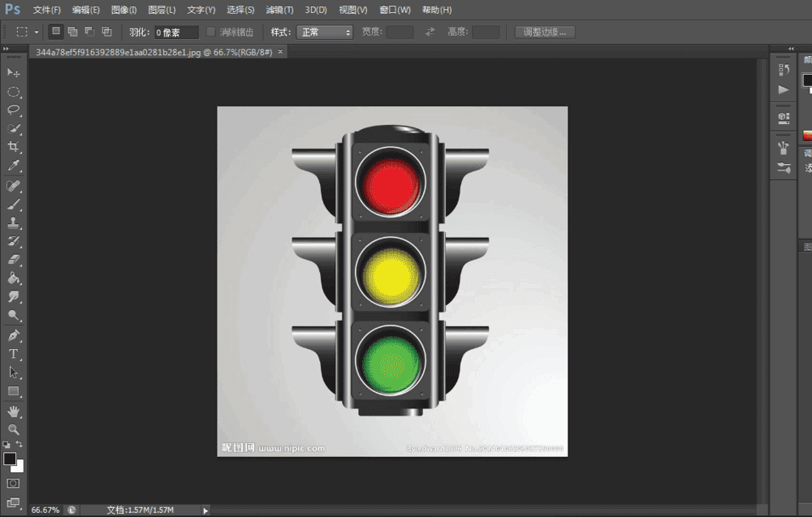Open the 文字(Y) menu

coord(201,10)
